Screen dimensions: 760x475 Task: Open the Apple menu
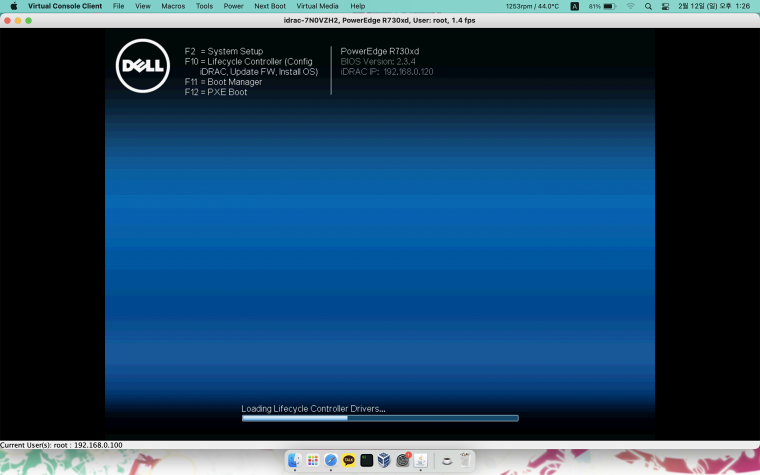click(x=14, y=6)
